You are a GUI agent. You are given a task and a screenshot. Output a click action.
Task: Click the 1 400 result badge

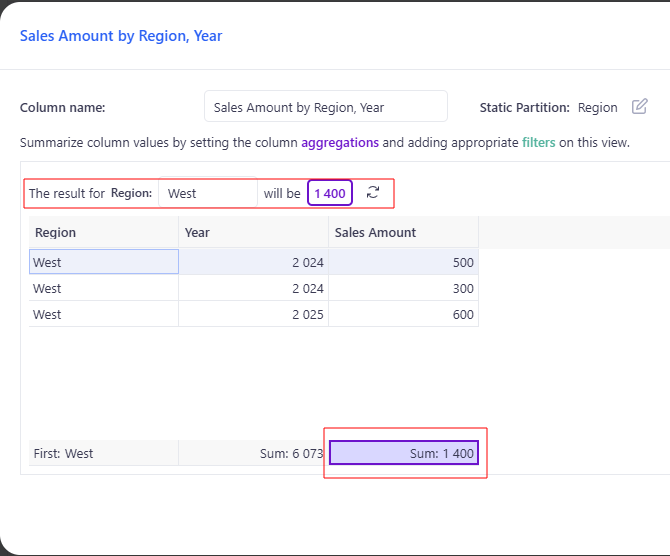(x=330, y=193)
